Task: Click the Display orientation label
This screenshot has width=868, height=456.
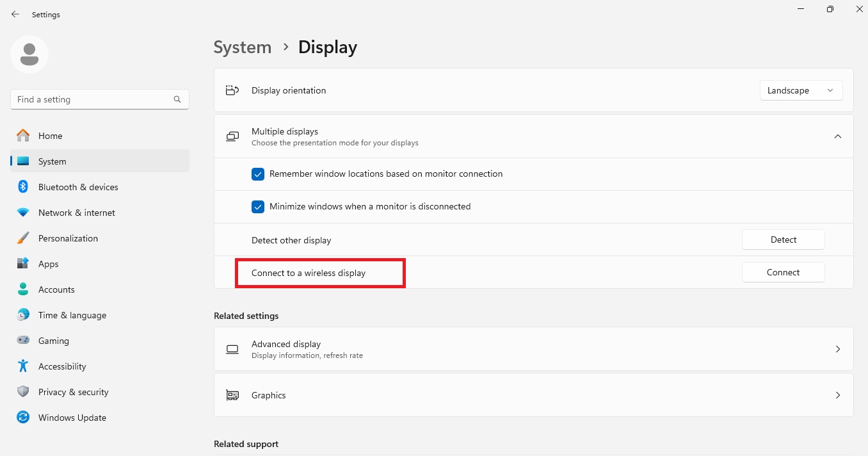Action: [289, 90]
